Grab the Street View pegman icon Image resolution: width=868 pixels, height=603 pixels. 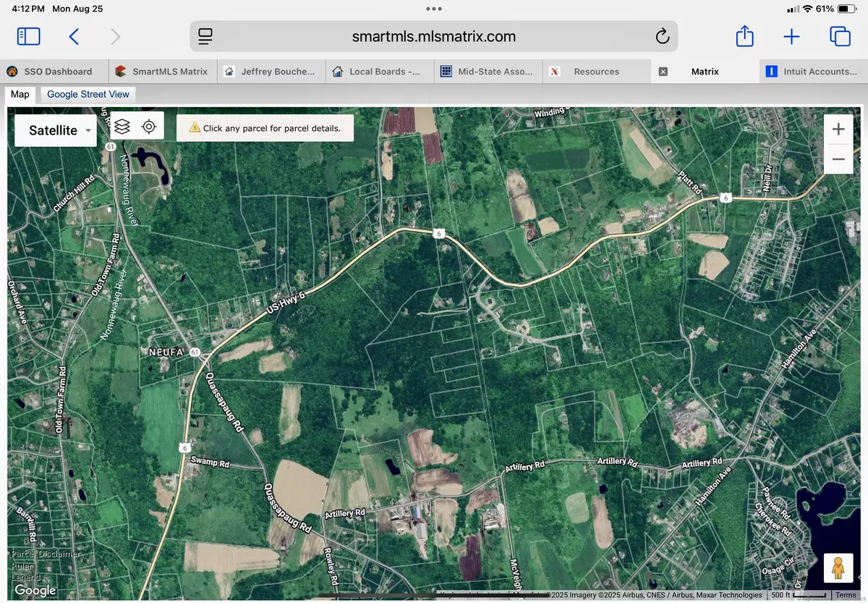838,568
